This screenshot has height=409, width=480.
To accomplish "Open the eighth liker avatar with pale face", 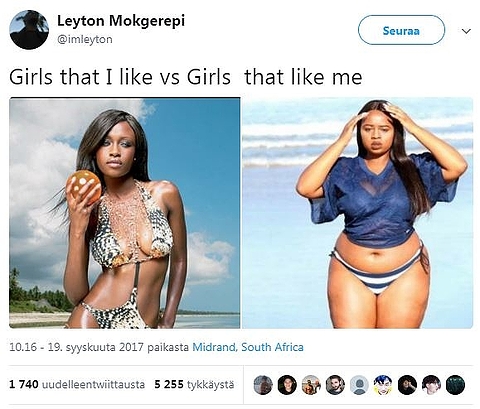I will click(431, 385).
